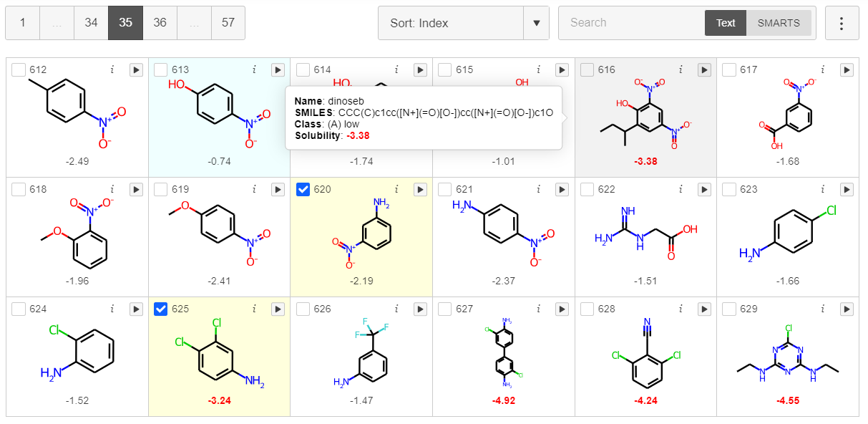Click the search input field
This screenshot has height=424, width=868.
(630, 23)
